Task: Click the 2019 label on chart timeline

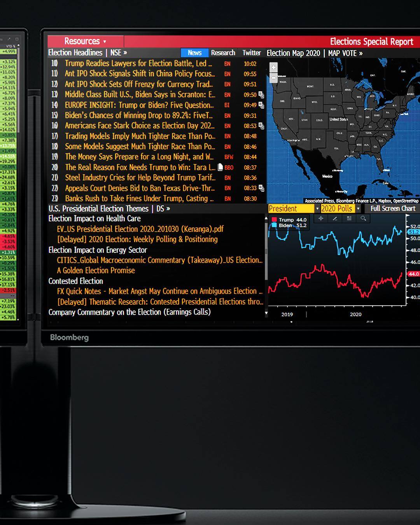Action: [x=287, y=314]
